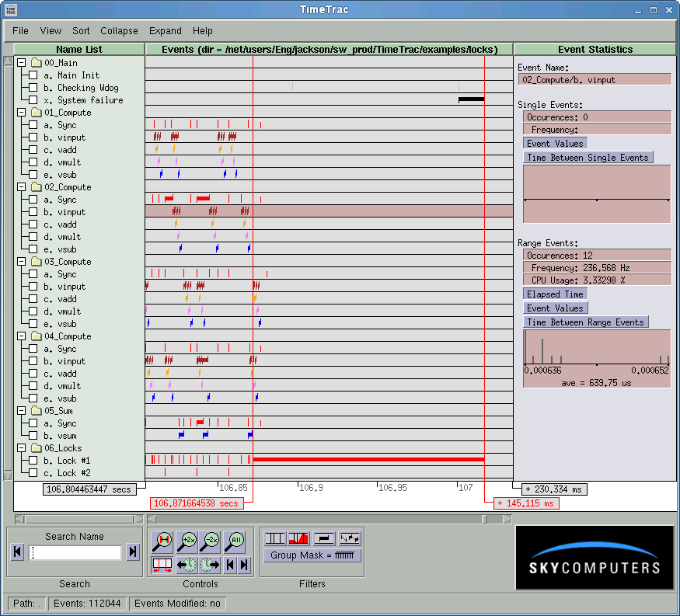Zoom in with the +2x magnifier
The height and width of the screenshot is (616, 680).
(187, 541)
